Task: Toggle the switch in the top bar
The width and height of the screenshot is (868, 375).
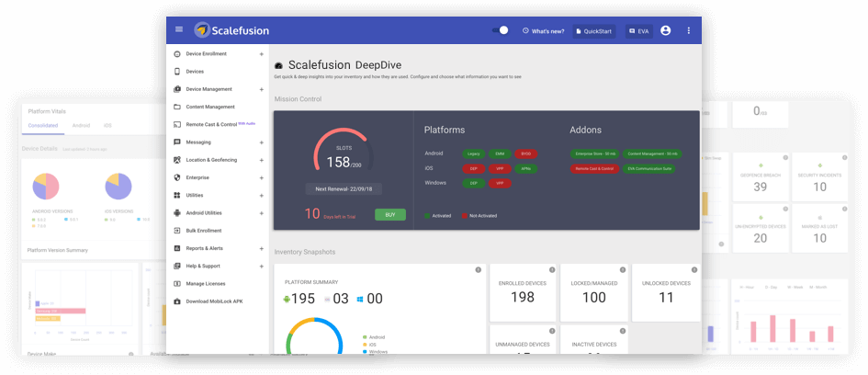Action: [x=501, y=30]
